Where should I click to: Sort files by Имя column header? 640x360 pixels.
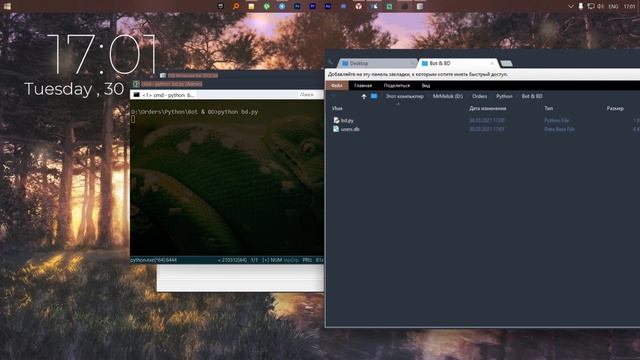click(x=337, y=109)
